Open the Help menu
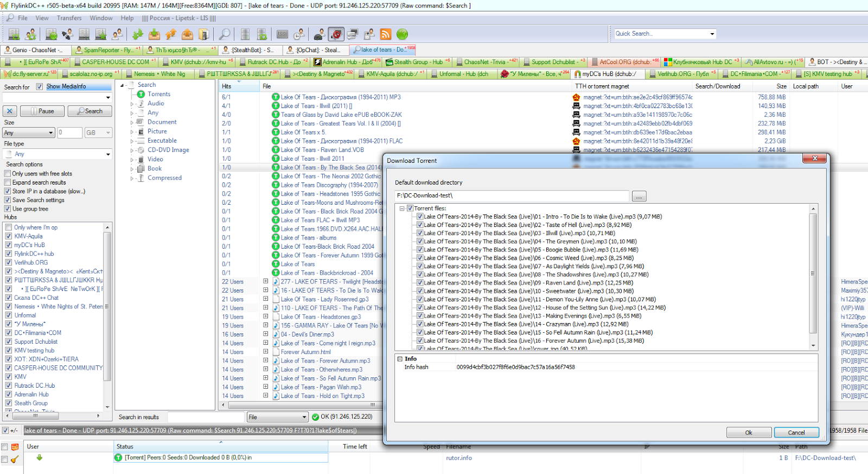The image size is (868, 474). (x=127, y=18)
